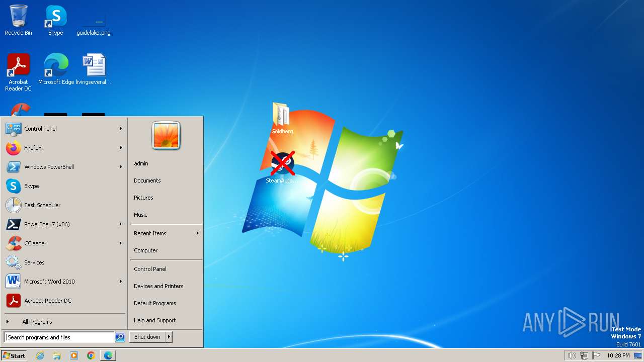
Task: Expand the Recent Items submenu arrow
Action: (x=198, y=233)
